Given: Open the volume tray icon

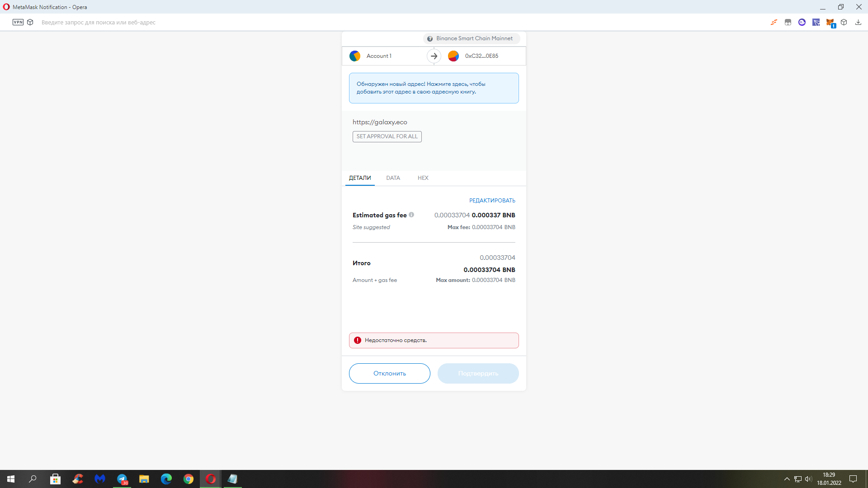Looking at the screenshot, I should tap(808, 479).
